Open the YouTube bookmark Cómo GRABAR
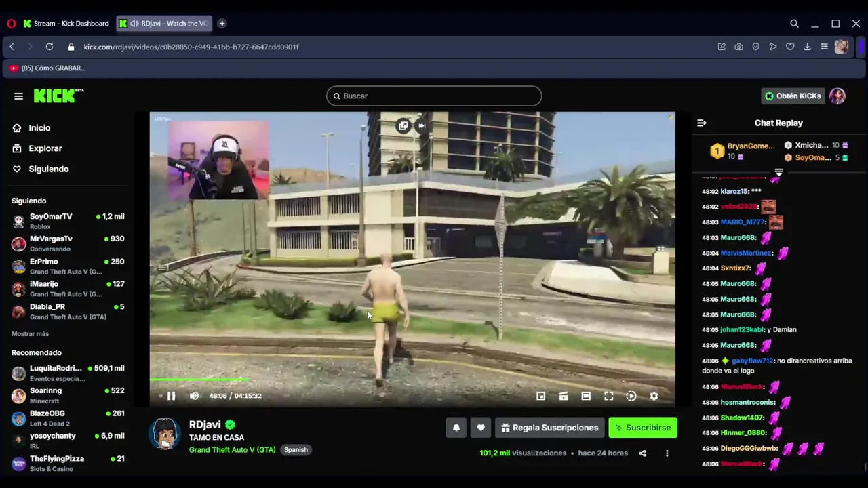 pyautogui.click(x=47, y=68)
